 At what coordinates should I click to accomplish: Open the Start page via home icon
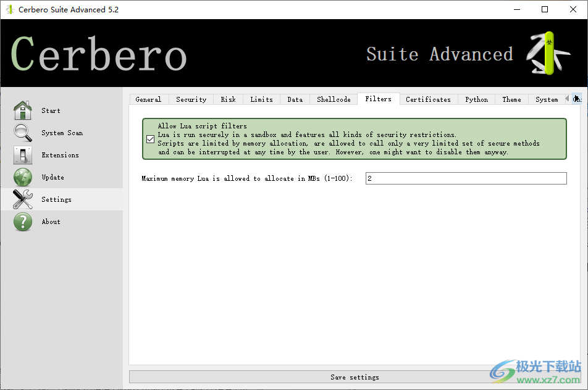coord(22,110)
